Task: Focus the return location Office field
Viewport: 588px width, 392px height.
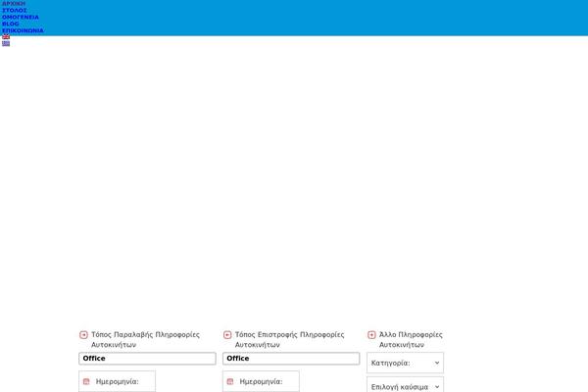Action: pyautogui.click(x=291, y=359)
